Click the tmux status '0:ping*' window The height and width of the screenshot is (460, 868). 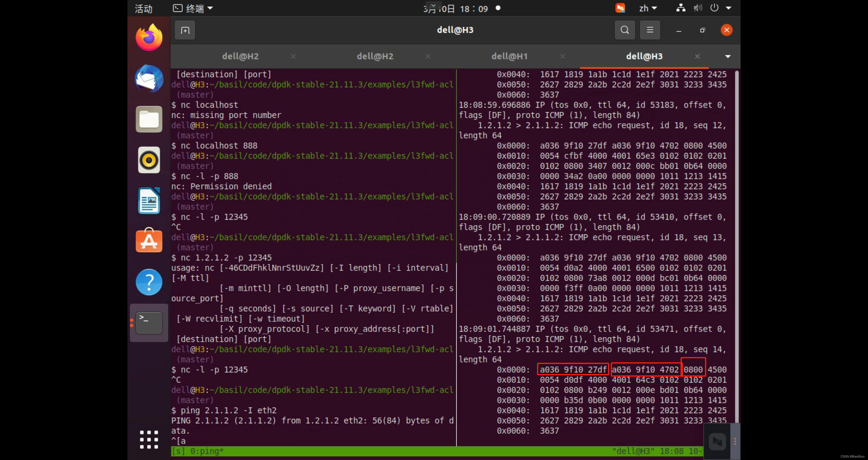pyautogui.click(x=207, y=451)
